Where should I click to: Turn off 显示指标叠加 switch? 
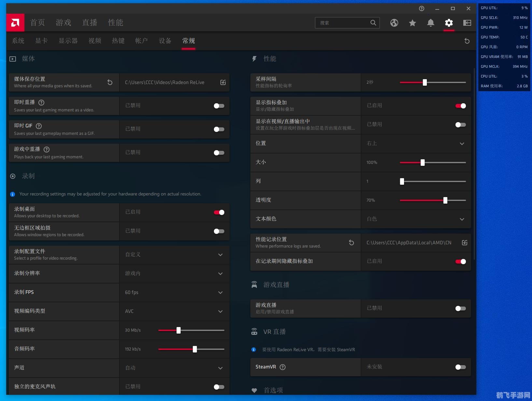[x=460, y=106]
